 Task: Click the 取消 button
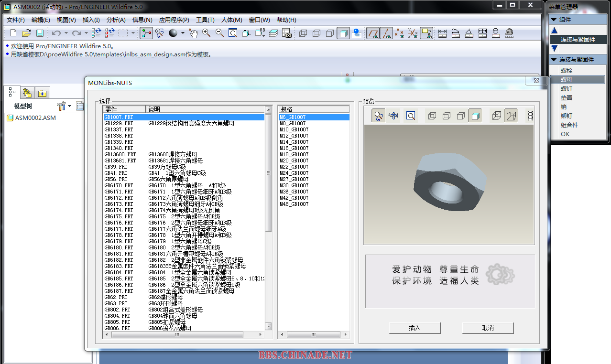(488, 328)
